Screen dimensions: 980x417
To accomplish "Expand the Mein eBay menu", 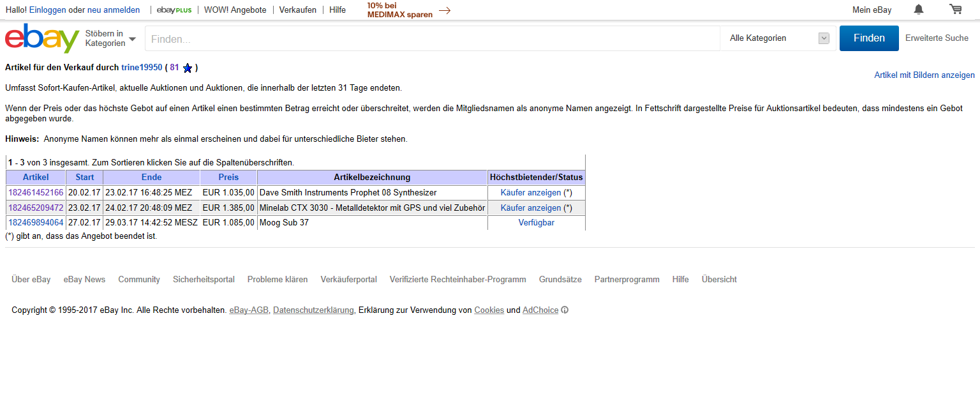I will click(x=872, y=10).
